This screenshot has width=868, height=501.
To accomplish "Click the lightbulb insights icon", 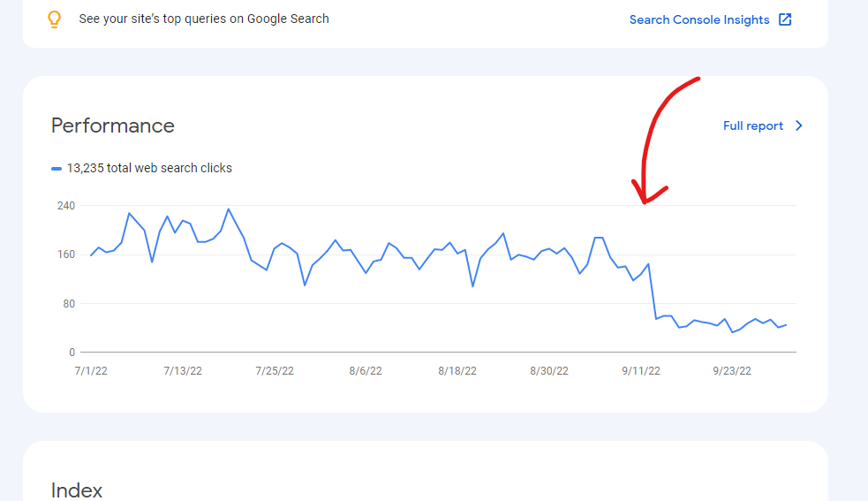I will pos(54,19).
